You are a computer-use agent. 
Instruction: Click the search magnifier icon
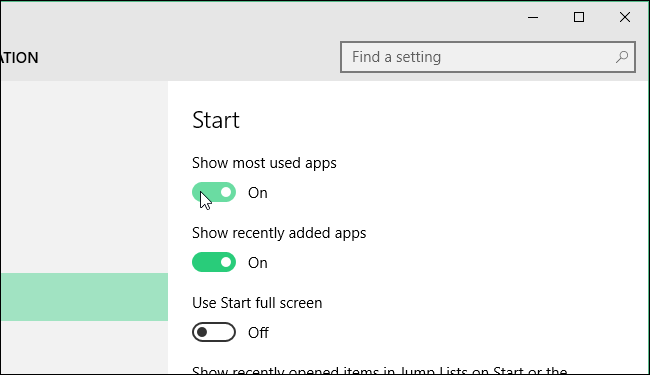point(622,57)
